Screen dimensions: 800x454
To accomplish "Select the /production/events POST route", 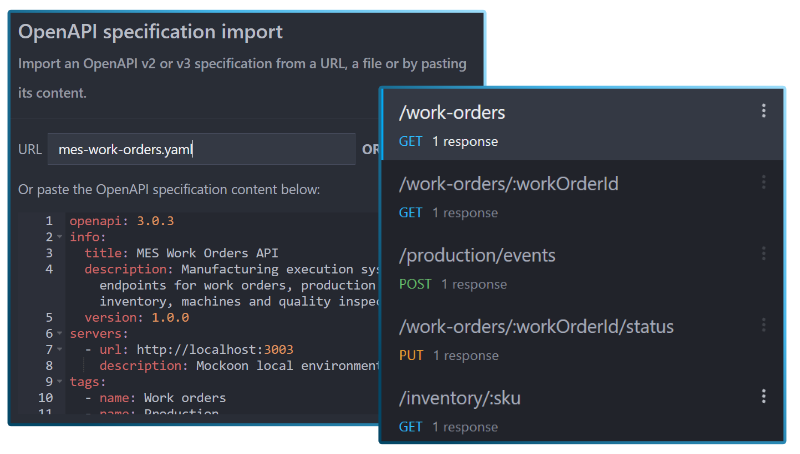I will click(x=582, y=268).
